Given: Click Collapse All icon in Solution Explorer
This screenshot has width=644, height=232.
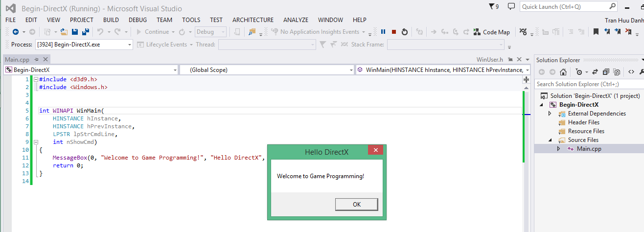Looking at the screenshot, I should coord(606,72).
